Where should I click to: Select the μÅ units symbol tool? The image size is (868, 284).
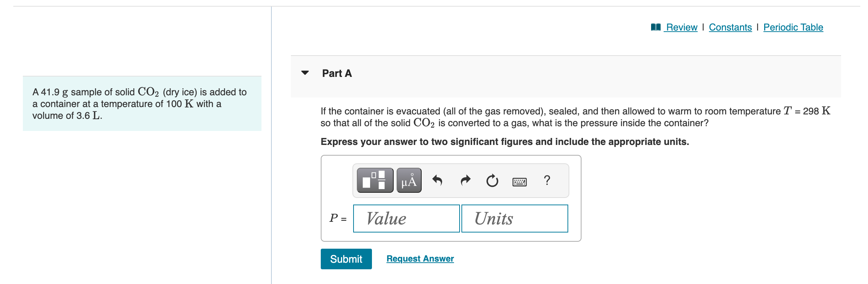pyautogui.click(x=409, y=181)
